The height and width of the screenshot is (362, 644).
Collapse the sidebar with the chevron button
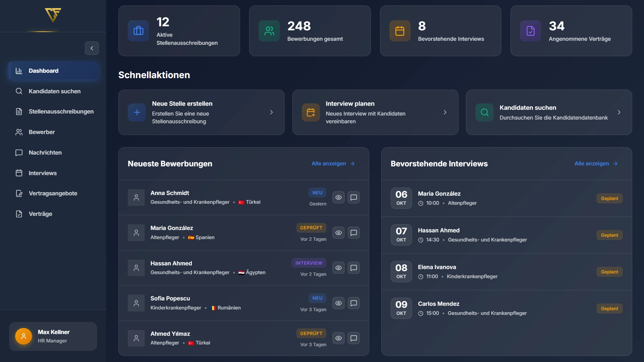point(92,48)
